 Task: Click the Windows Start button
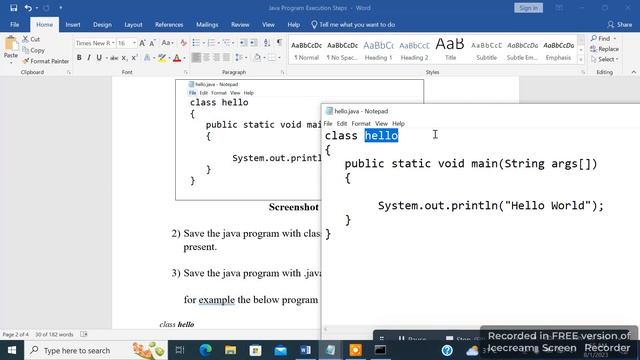click(12, 350)
